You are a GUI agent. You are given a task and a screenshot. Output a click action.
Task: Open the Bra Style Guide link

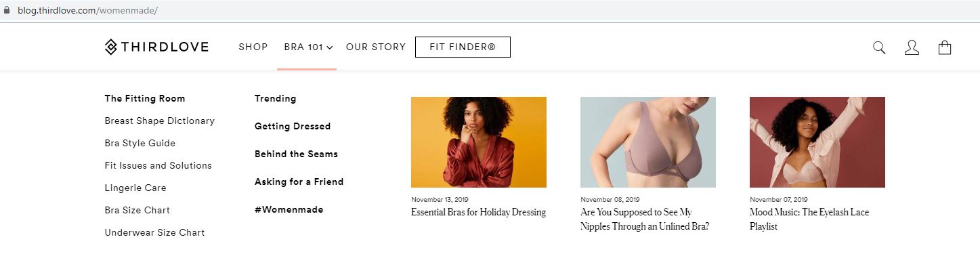coord(140,143)
